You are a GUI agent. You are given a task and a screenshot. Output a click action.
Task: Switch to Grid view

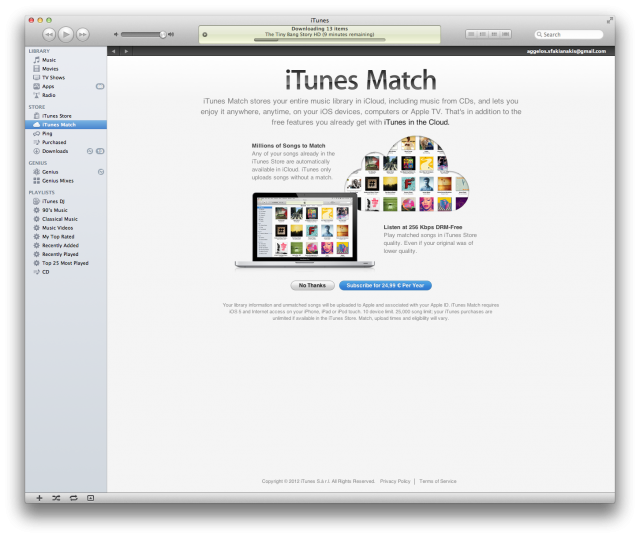pos(494,34)
